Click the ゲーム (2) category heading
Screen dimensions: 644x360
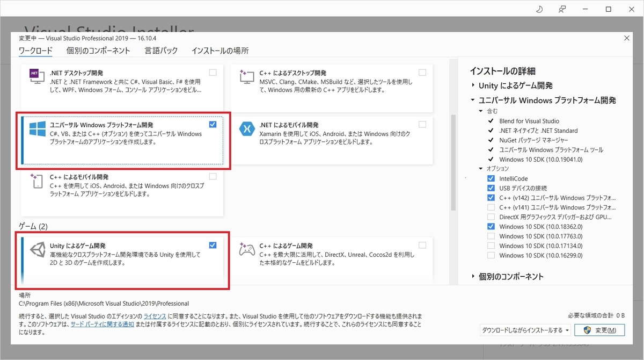click(x=33, y=226)
